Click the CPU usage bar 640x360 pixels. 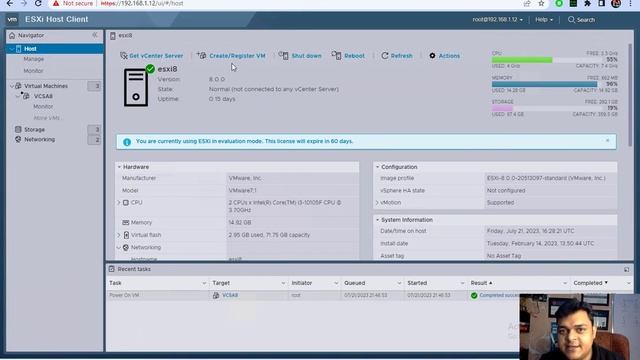547,60
